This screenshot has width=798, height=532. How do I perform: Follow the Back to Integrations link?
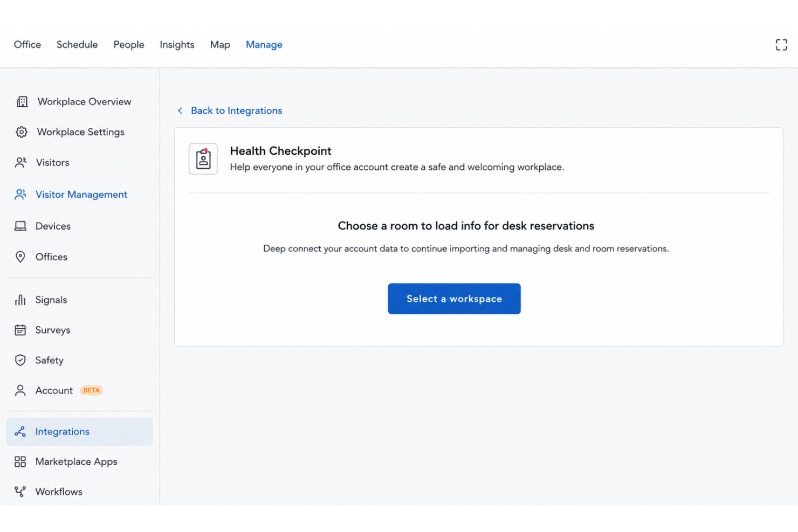[236, 110]
